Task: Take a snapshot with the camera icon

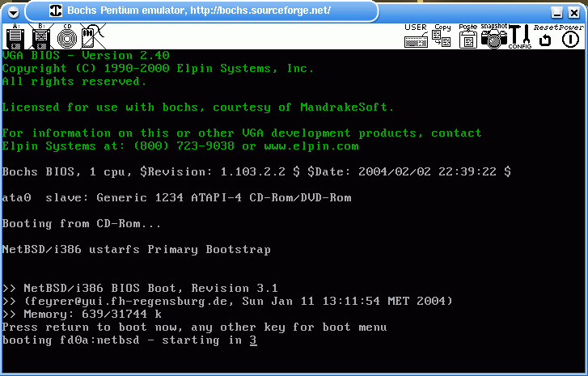Action: (x=493, y=37)
